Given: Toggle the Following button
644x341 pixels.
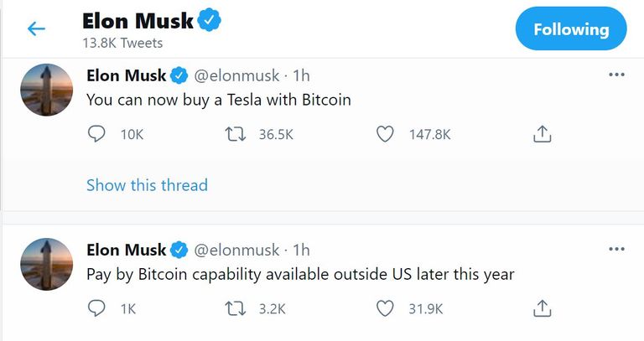Looking at the screenshot, I should click(570, 29).
